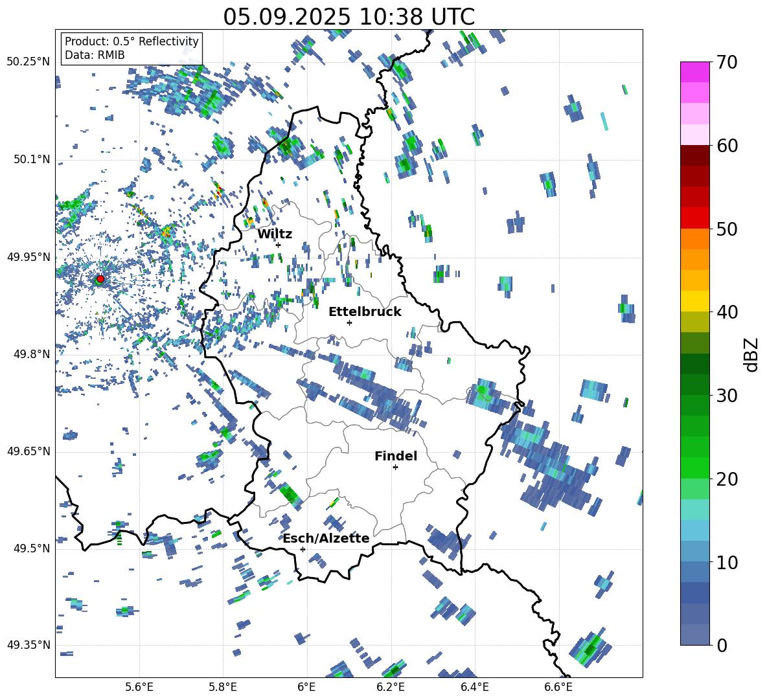This screenshot has height=700, width=767.
Task: Click the Product: 0.5° Reflectivity text
Action: point(132,41)
